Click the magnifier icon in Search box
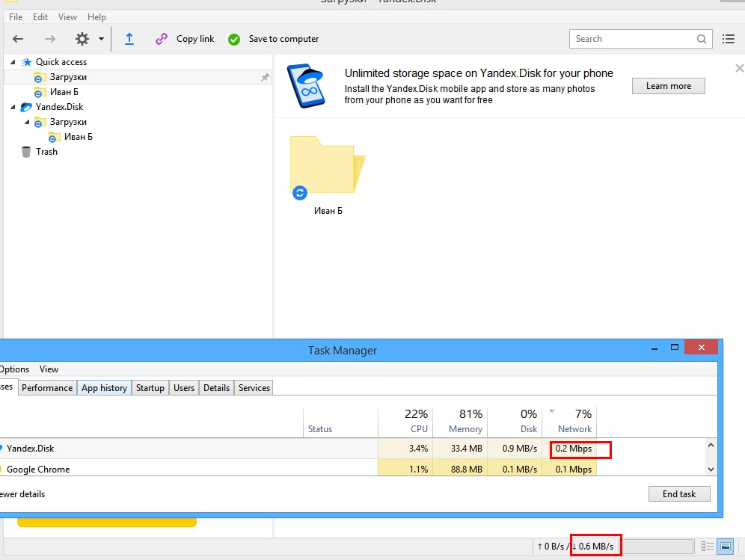 (x=702, y=39)
